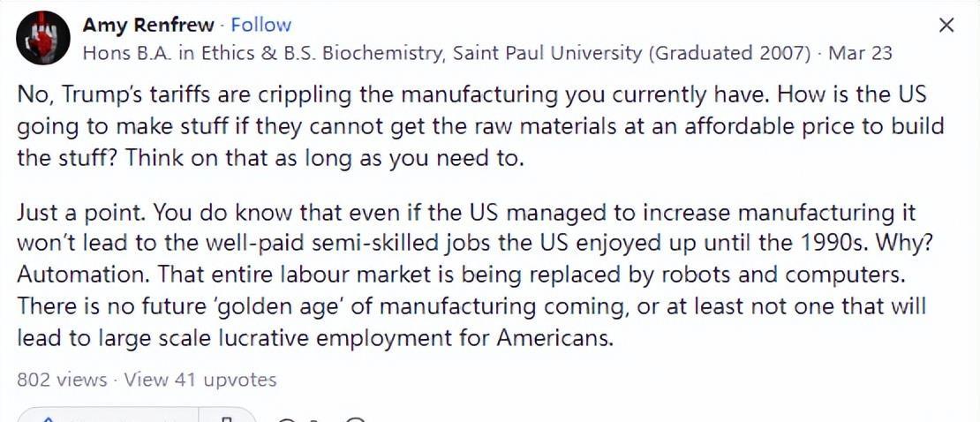Click the word 'Automation.' in the answer
This screenshot has width=980, height=422.
(x=81, y=275)
